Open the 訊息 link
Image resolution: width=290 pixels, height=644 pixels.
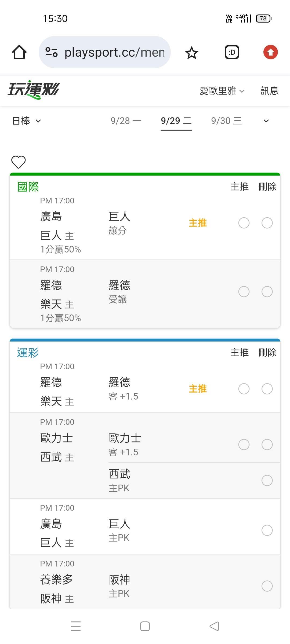[270, 91]
